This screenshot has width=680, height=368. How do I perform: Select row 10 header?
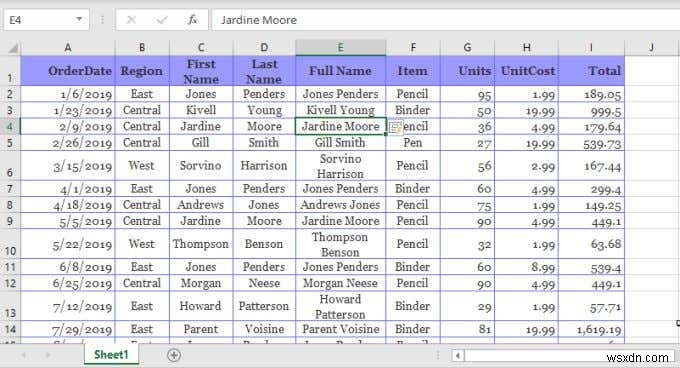[x=10, y=244]
